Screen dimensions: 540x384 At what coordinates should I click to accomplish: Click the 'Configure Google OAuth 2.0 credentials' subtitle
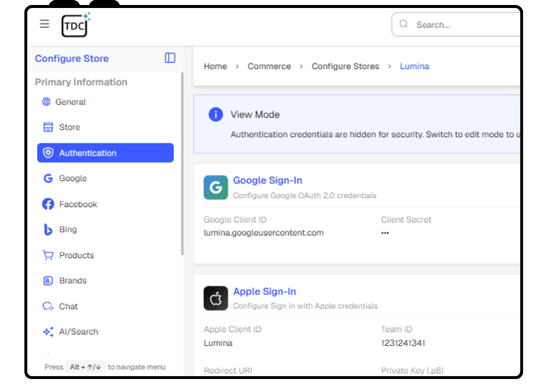[x=304, y=196]
